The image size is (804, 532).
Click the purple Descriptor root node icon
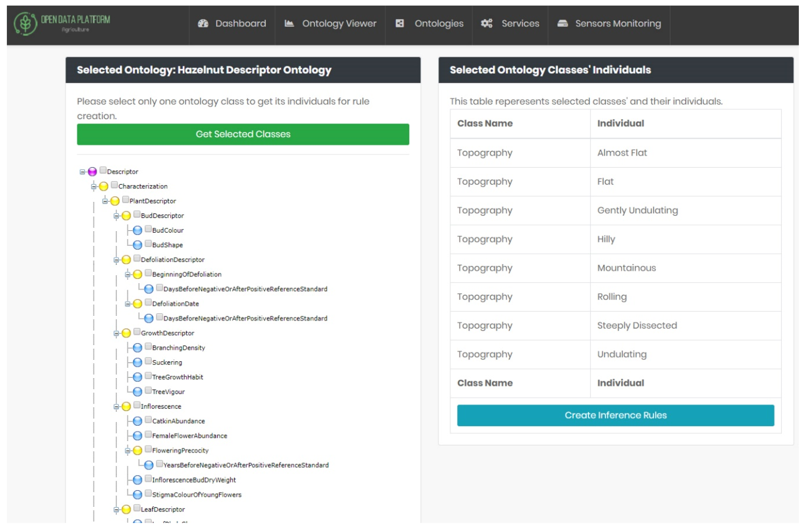click(x=92, y=172)
